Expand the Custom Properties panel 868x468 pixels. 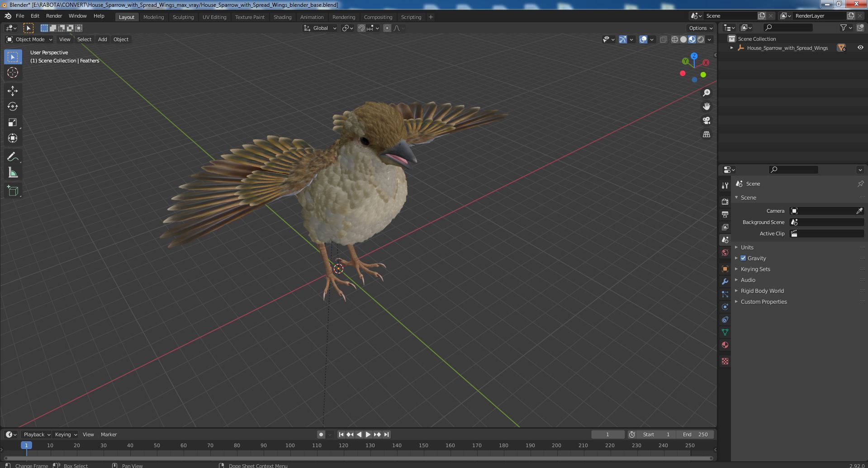pos(764,301)
